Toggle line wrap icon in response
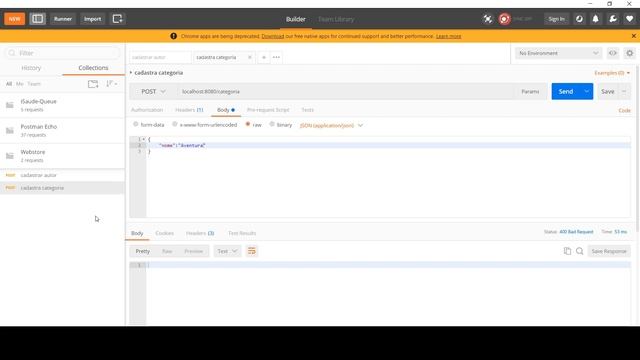Image resolution: width=640 pixels, height=360 pixels. (251, 251)
